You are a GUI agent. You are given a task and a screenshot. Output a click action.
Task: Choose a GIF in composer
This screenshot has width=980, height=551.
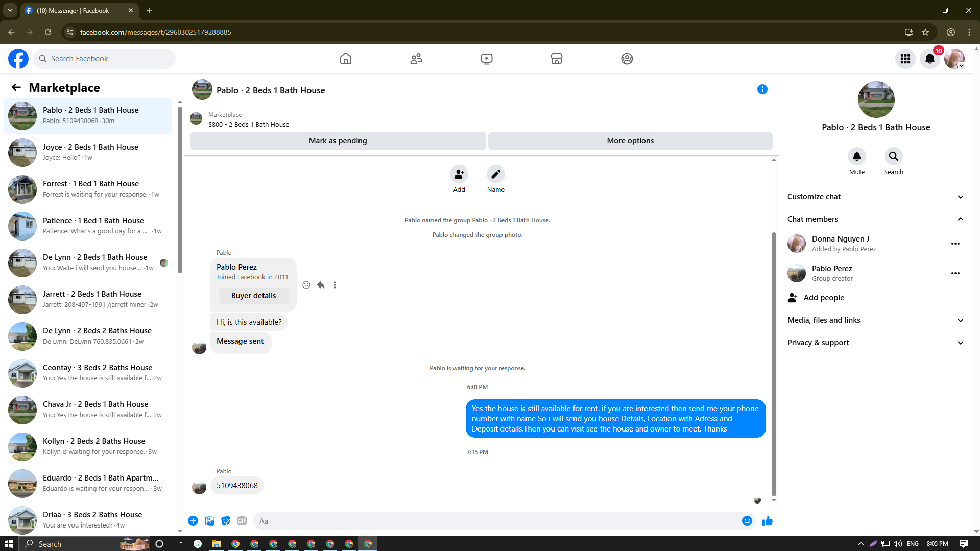coord(242,521)
